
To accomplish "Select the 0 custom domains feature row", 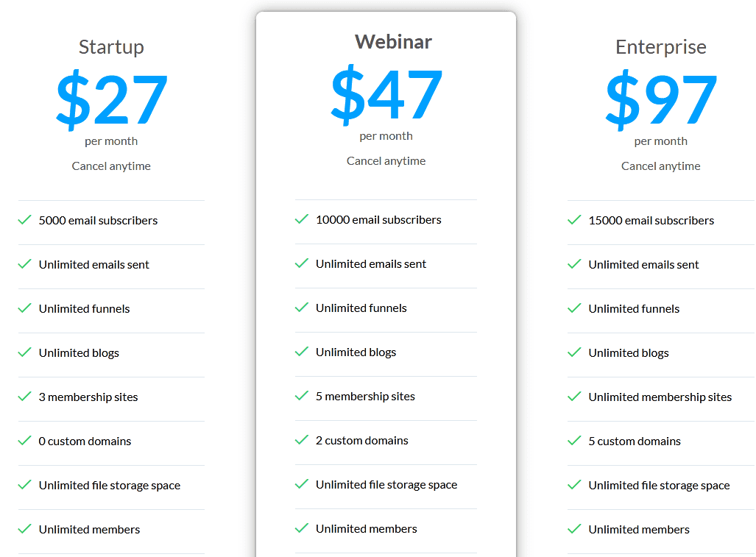I will [x=85, y=441].
